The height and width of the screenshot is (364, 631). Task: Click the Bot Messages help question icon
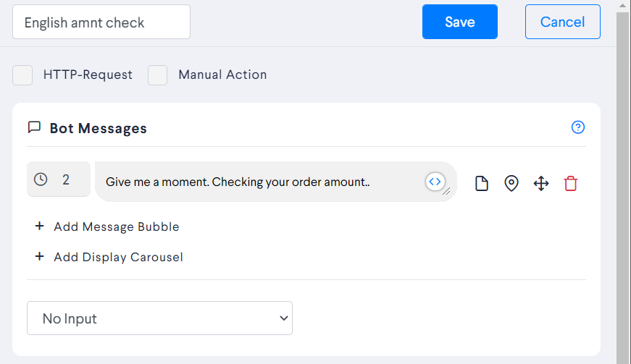point(578,127)
